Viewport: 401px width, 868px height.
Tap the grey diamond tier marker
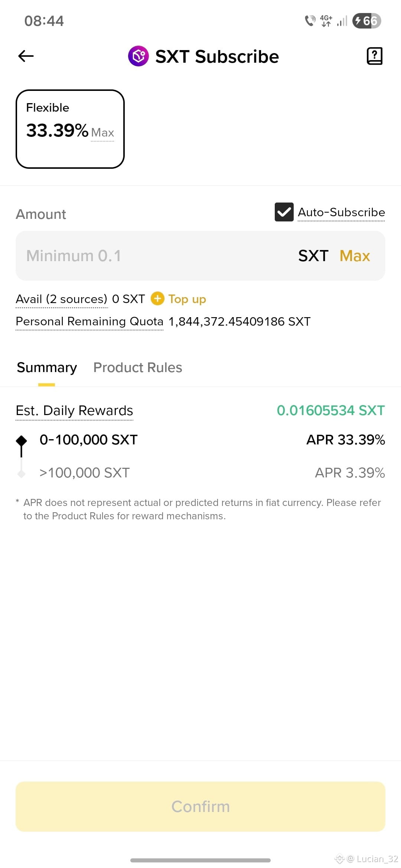click(22, 473)
